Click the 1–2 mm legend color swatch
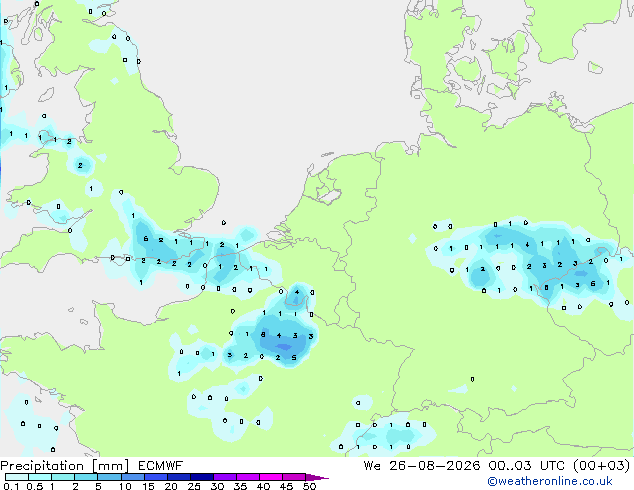Image resolution: width=634 pixels, height=490 pixels. (x=63, y=477)
